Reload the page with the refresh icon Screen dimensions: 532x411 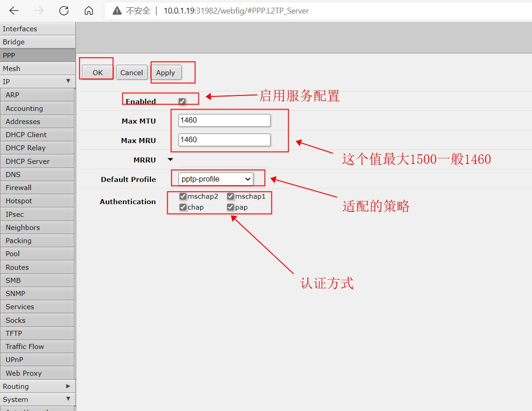[64, 11]
